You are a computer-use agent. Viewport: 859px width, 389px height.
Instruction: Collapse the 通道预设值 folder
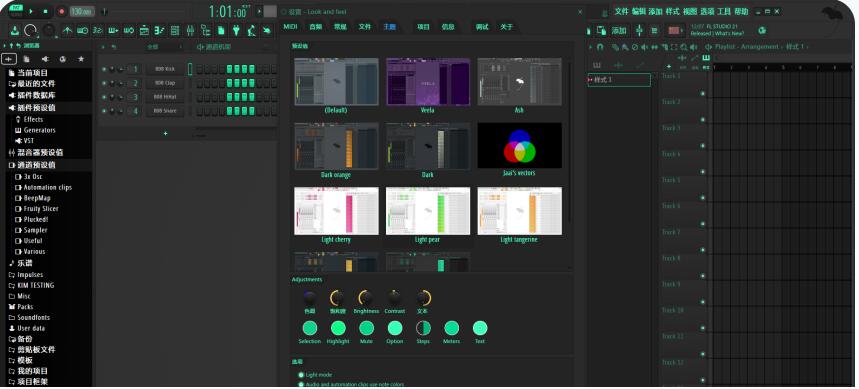[36, 165]
